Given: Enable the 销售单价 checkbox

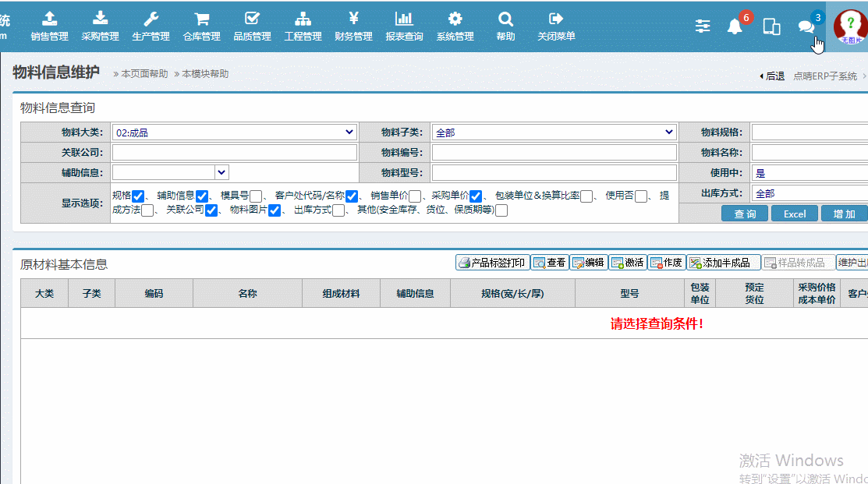Looking at the screenshot, I should [415, 196].
